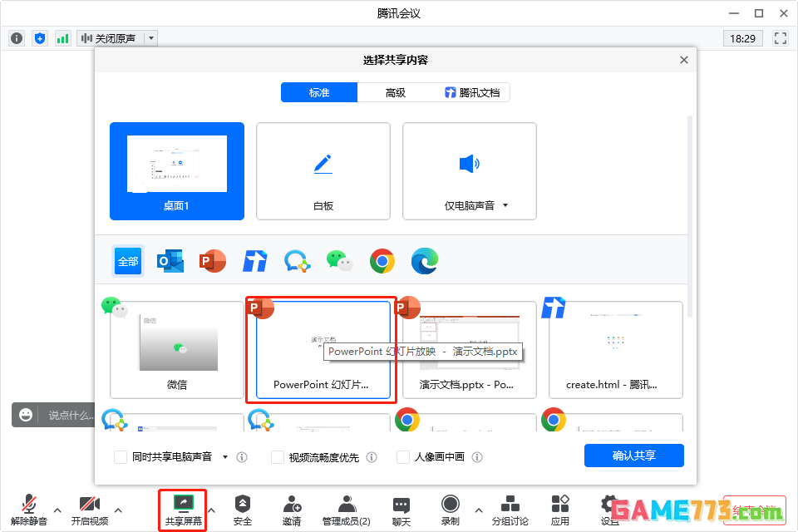Expand the 仅电脑声音 dropdown arrow

(505, 205)
